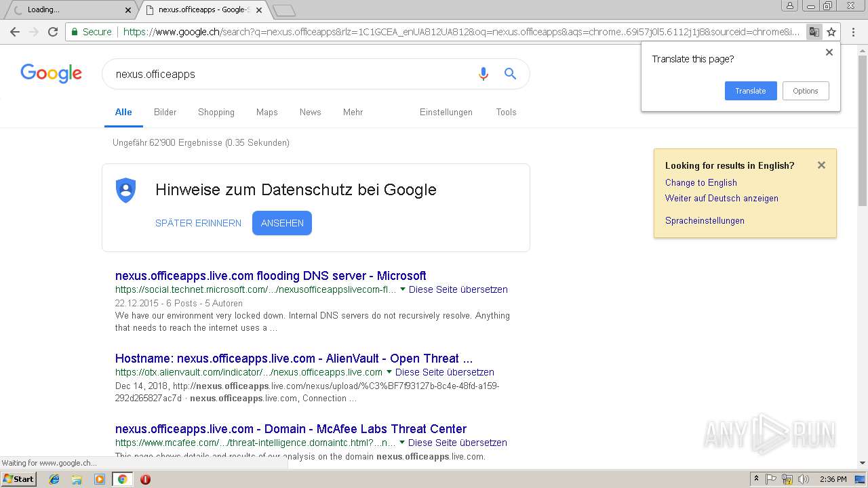Select the Alle search tab

123,113
